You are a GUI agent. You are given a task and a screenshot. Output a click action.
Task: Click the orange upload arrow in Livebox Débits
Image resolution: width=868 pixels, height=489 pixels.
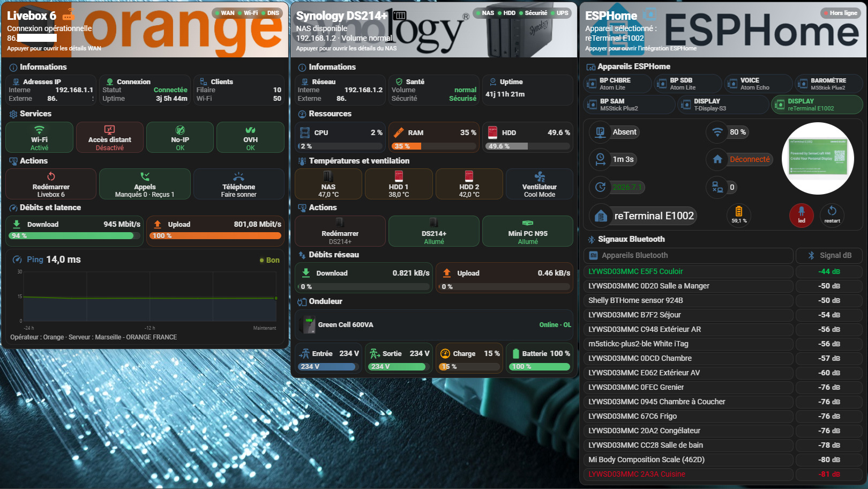(x=158, y=224)
